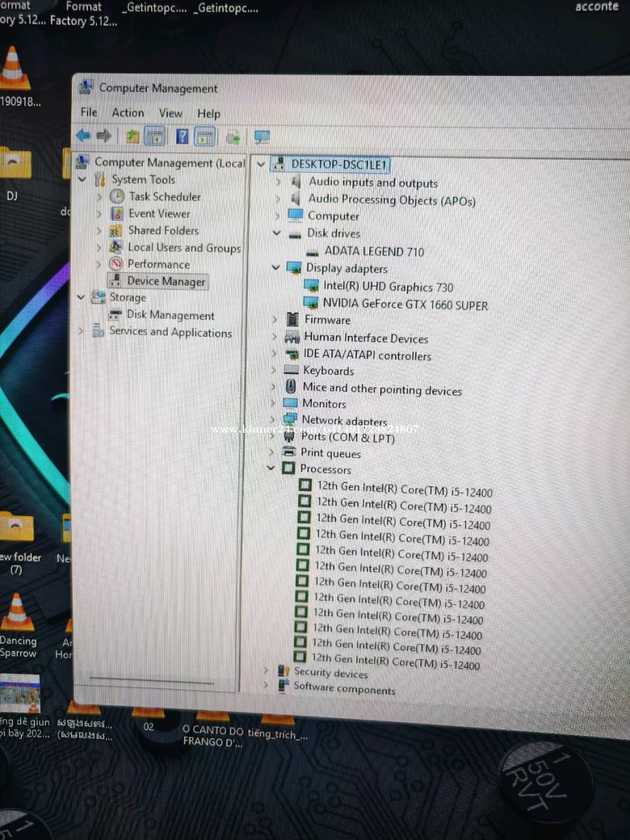Select Event Viewer in System Tools
This screenshot has height=840, width=630.
coord(159,214)
